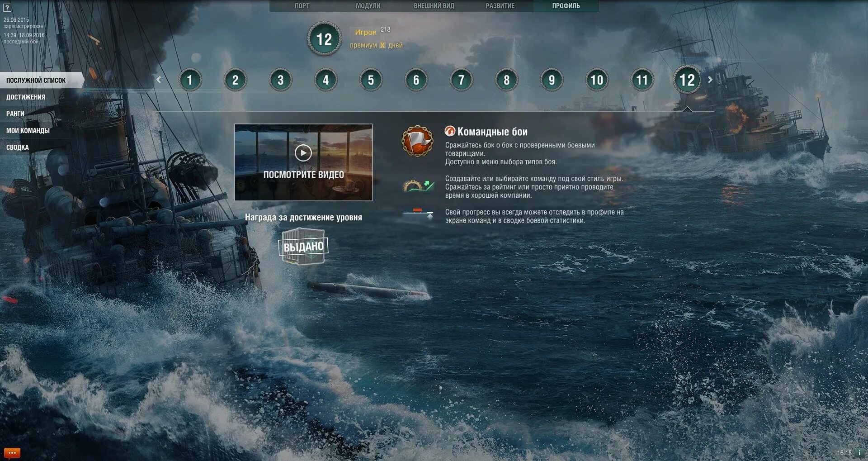Click the info icon near the clock
The height and width of the screenshot is (461, 868).
859,452
